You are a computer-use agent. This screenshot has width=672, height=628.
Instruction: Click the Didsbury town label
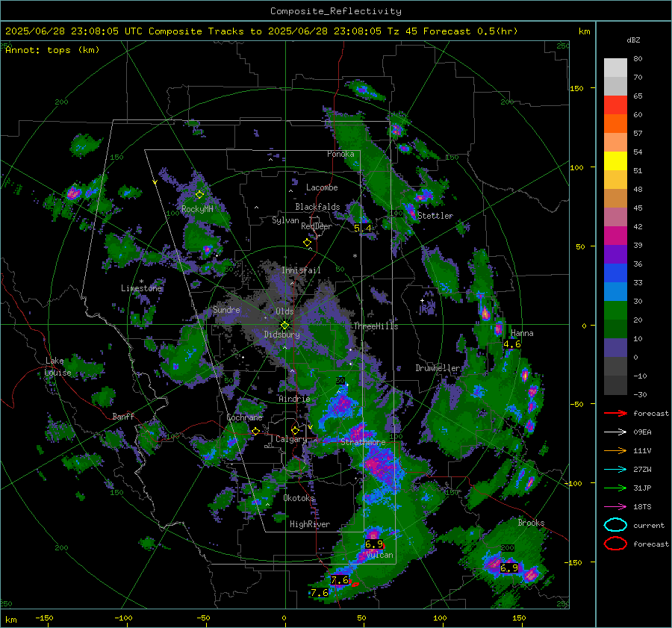281,335
